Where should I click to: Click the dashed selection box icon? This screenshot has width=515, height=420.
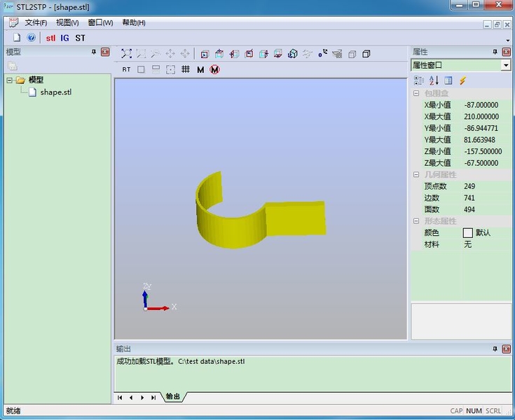pyautogui.click(x=170, y=69)
